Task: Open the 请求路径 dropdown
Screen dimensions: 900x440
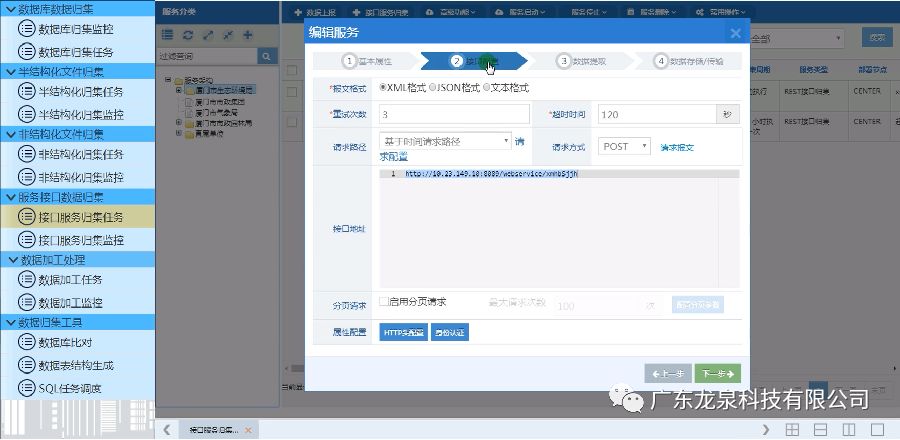Action: point(445,142)
